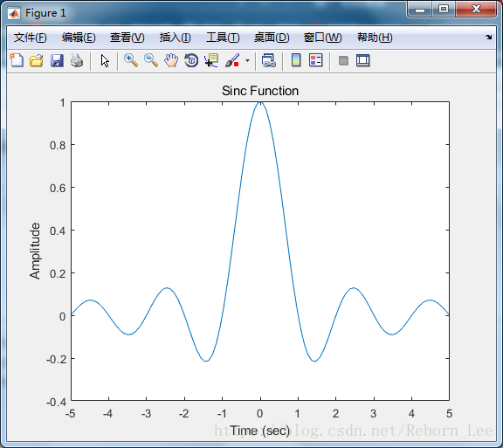Select the Zoom In magnifier tool
This screenshot has height=448, width=503.
click(x=131, y=60)
